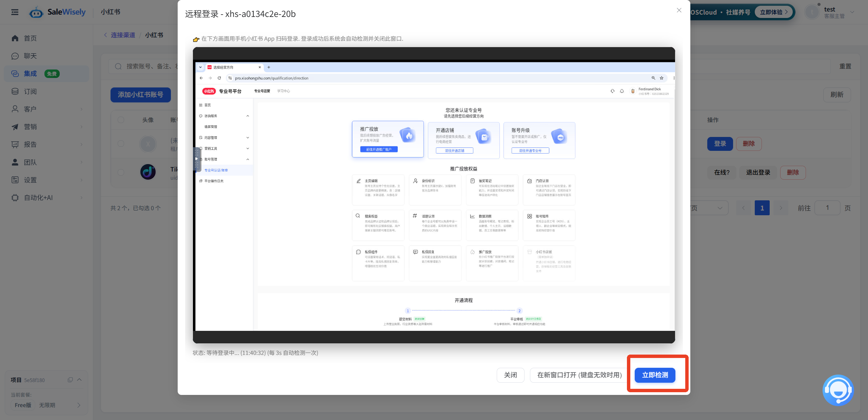Check the row checkbox beside the X avatar
This screenshot has height=420, width=868.
(x=121, y=144)
